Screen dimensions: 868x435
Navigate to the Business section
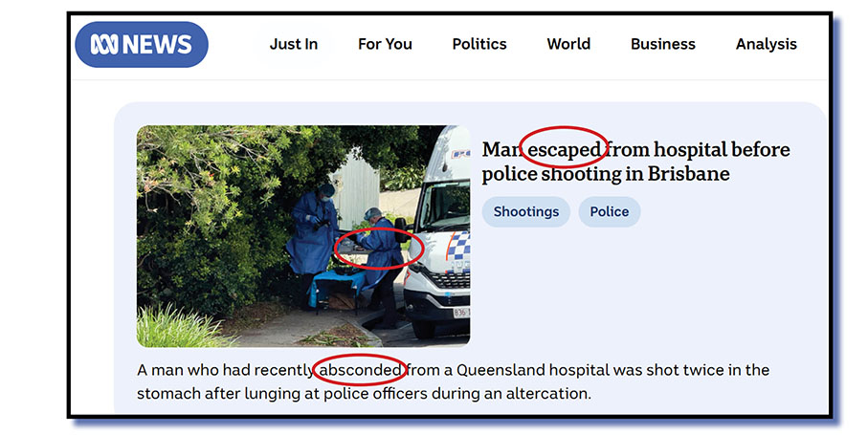(662, 44)
